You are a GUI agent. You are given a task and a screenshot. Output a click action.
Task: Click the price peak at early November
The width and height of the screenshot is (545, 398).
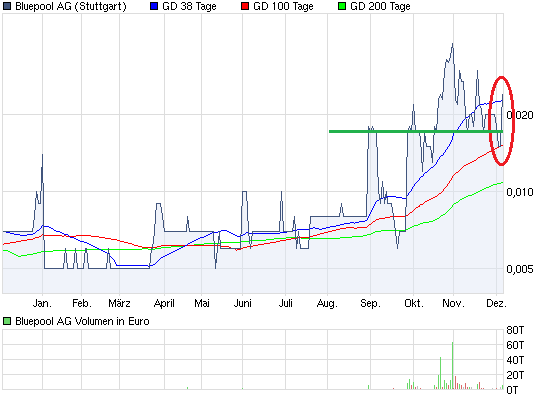click(453, 44)
